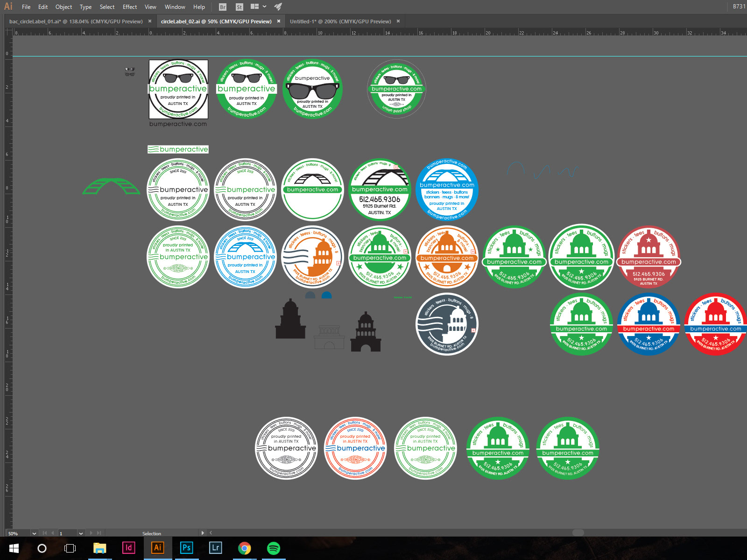Select the bumperactive.com text below first label
This screenshot has width=747, height=560.
point(178,124)
